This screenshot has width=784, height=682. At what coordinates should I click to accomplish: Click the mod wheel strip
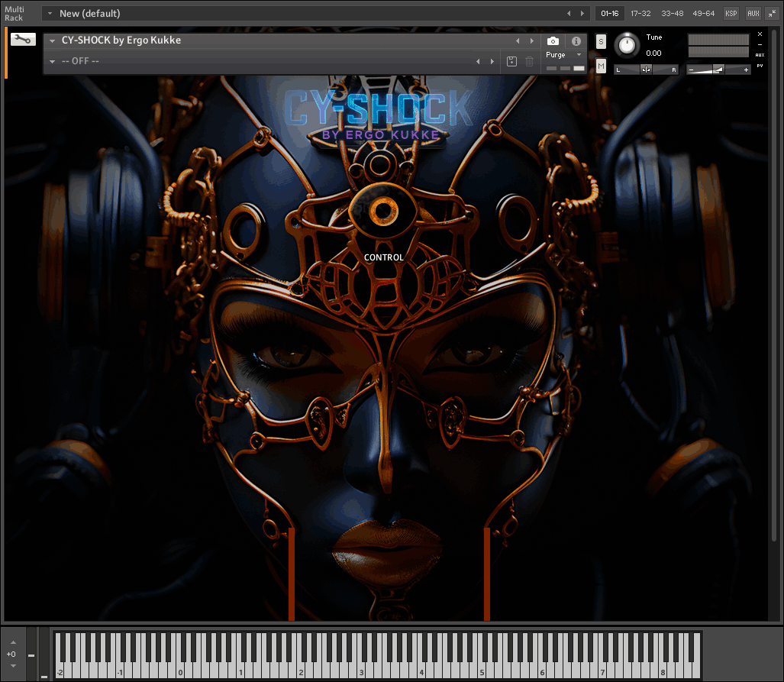click(44, 654)
